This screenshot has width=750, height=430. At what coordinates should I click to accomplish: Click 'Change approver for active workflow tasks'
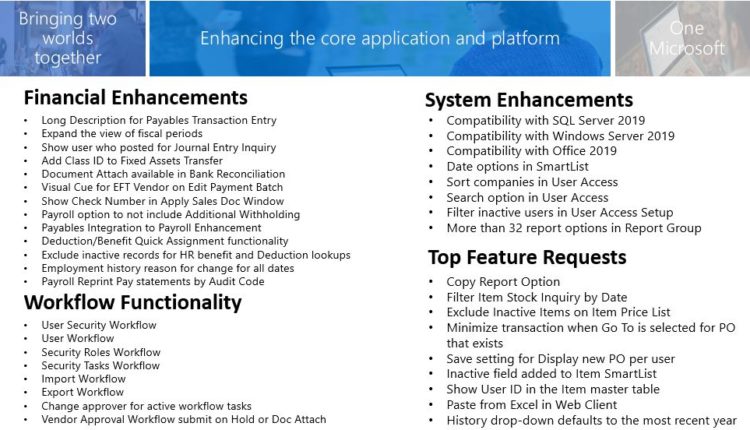point(146,406)
